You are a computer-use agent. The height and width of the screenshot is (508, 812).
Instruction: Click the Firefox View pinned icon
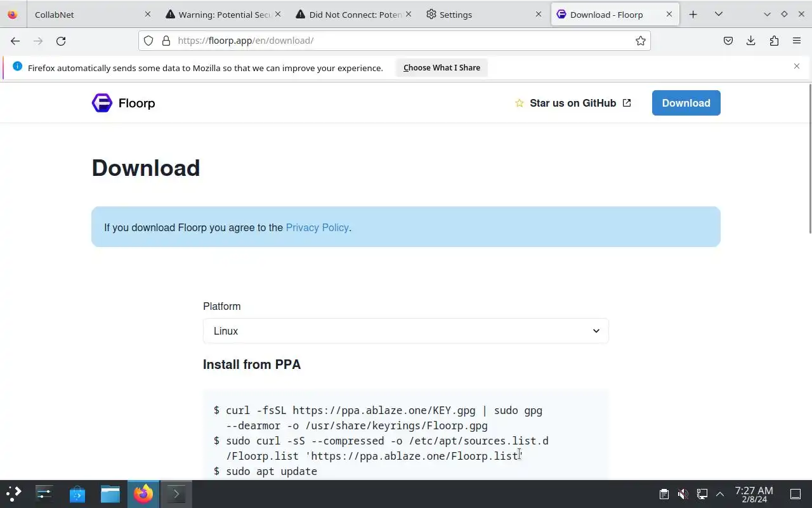tap(13, 14)
